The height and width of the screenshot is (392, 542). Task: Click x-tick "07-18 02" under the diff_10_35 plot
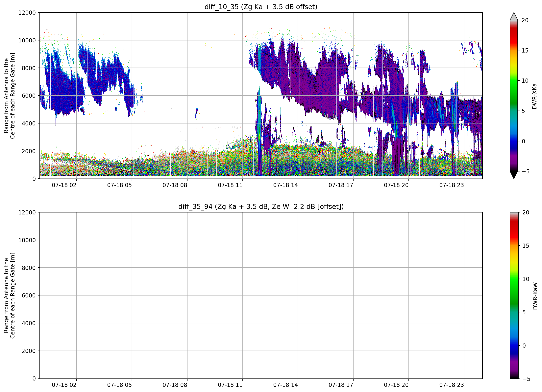click(x=64, y=185)
